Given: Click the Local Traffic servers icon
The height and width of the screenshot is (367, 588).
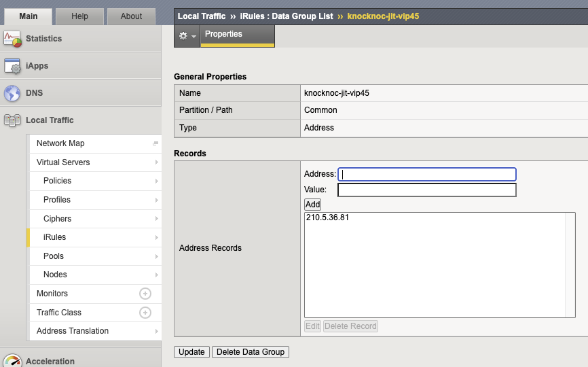Looking at the screenshot, I should [x=12, y=120].
